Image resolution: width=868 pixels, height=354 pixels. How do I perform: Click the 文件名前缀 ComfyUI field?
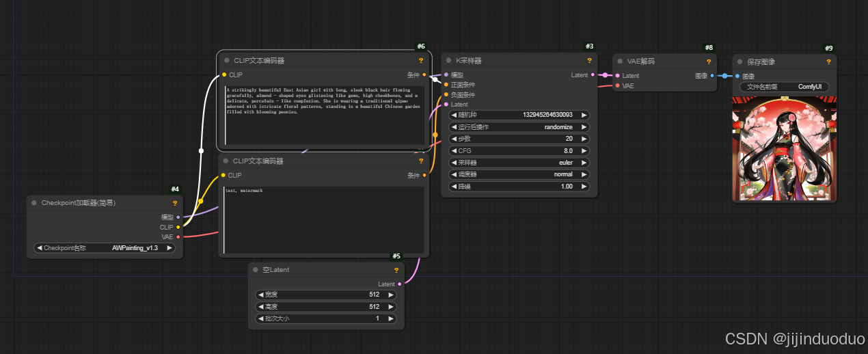click(784, 87)
